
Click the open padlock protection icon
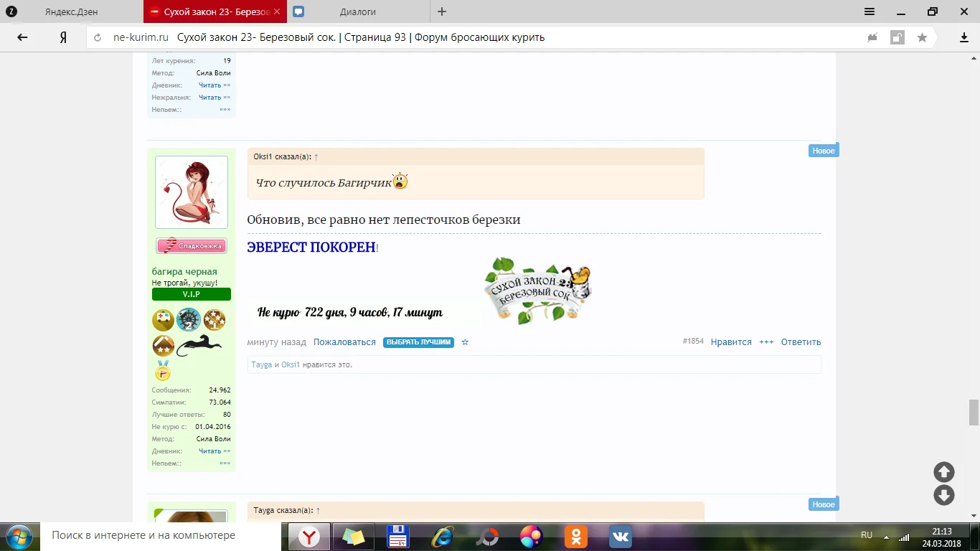point(897,37)
